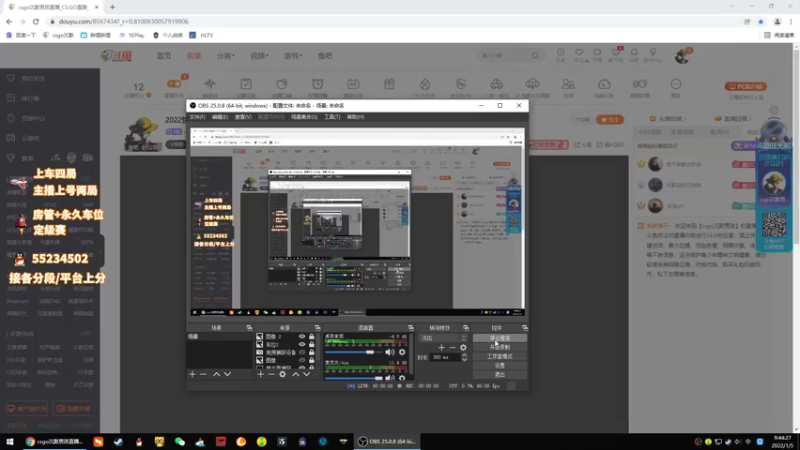
Task: Remove the selected scene with minus icon
Action: pyautogui.click(x=203, y=374)
